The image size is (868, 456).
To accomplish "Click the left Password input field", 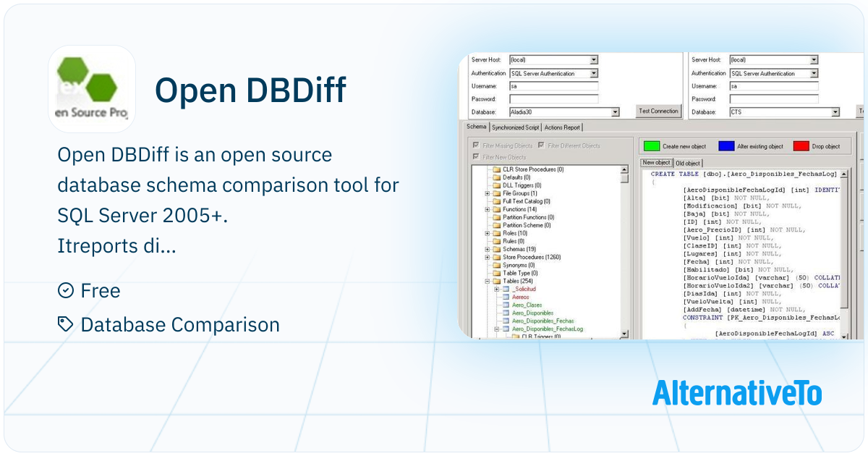I will tap(554, 99).
